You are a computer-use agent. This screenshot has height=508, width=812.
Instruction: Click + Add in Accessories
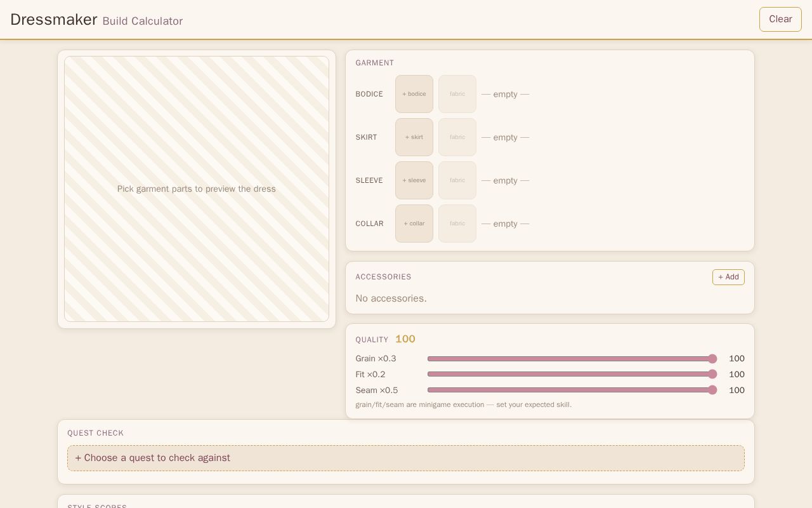click(x=728, y=277)
